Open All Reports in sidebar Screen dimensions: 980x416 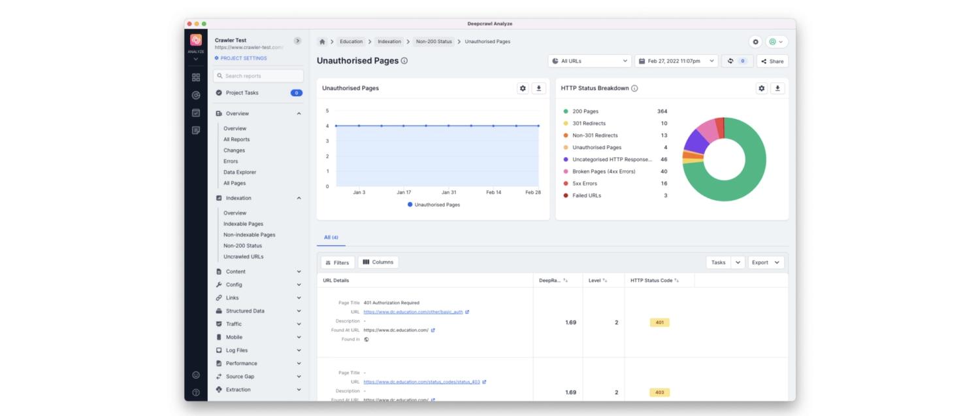click(237, 139)
